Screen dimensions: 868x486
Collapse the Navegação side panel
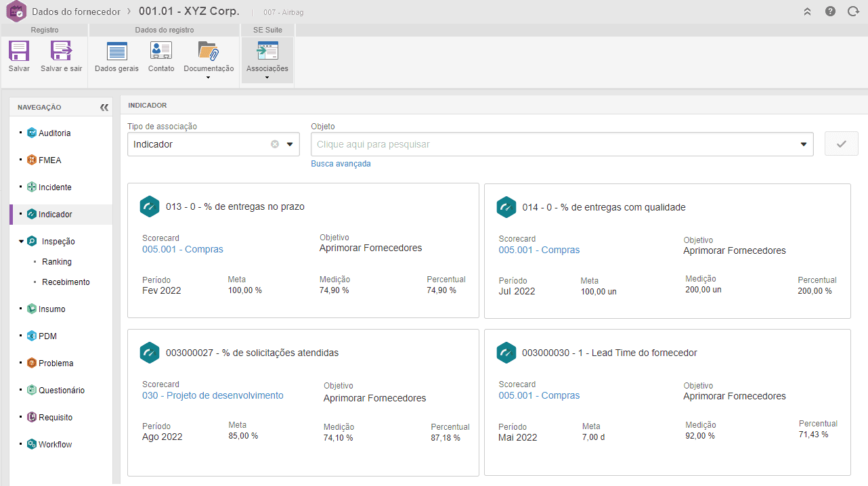(x=104, y=107)
